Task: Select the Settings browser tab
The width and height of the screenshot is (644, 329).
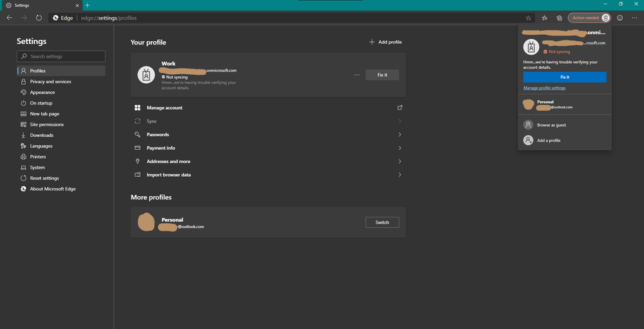Action: [x=42, y=5]
